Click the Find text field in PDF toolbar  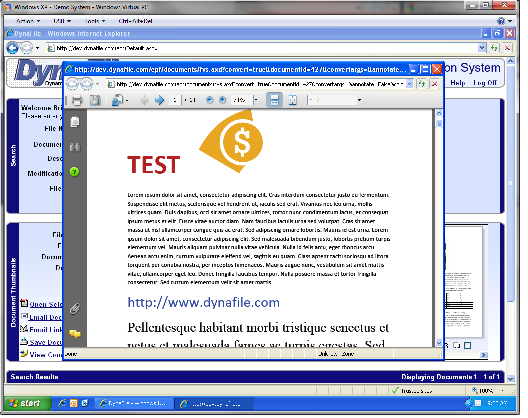[332, 100]
